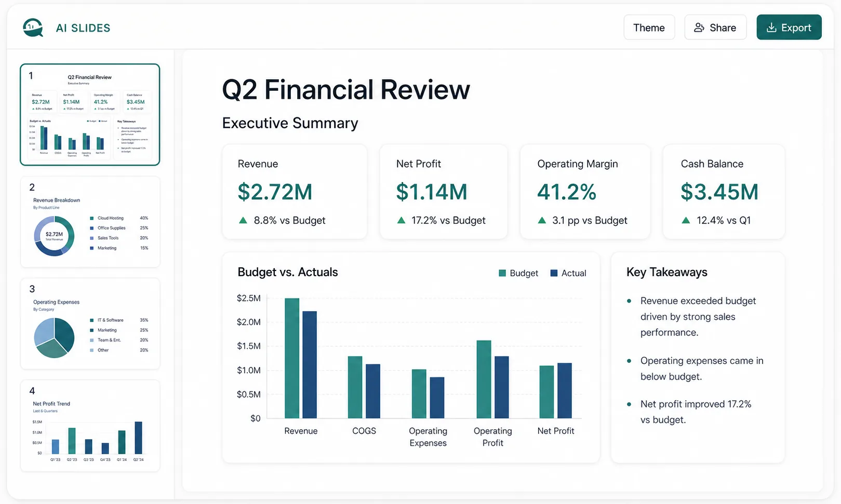Share the presentation with the Share button
This screenshot has width=841, height=504.
(715, 28)
